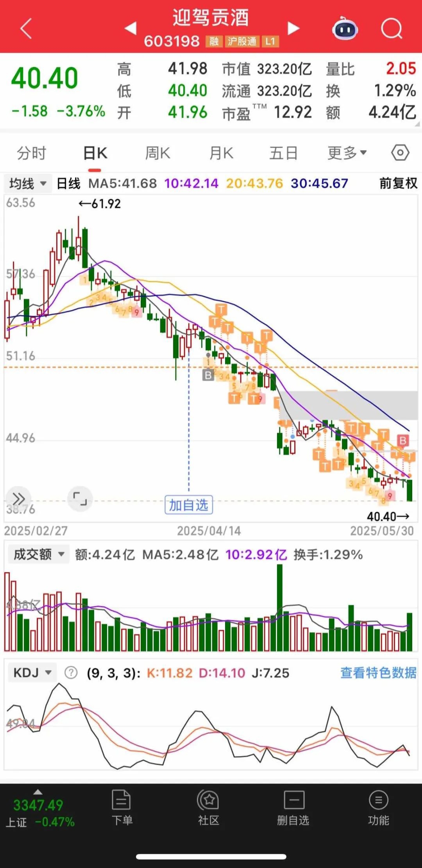The image size is (422, 868).
Task: Tap the fullscreen chart icon
Action: click(80, 499)
